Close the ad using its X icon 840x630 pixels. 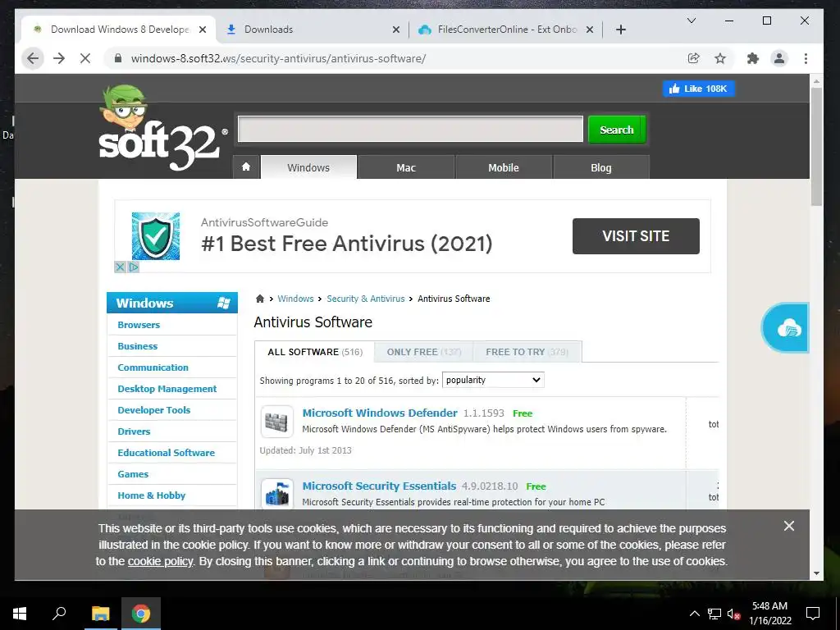click(x=120, y=267)
